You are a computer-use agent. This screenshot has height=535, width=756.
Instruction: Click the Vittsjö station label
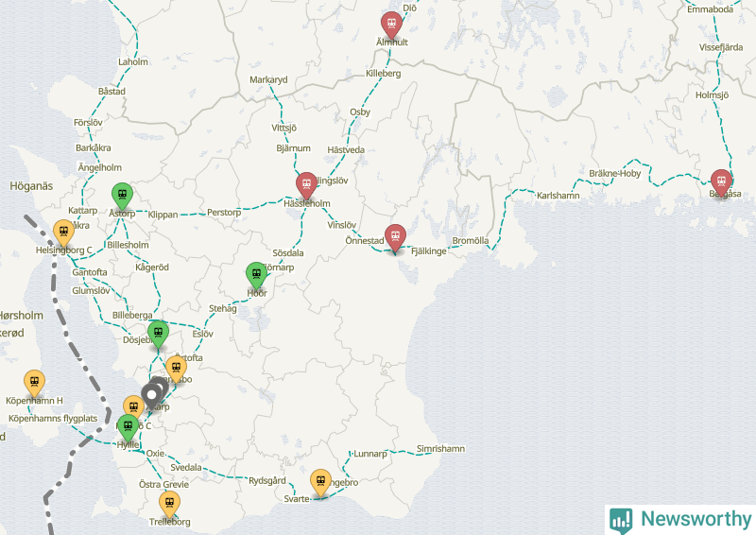point(283,128)
